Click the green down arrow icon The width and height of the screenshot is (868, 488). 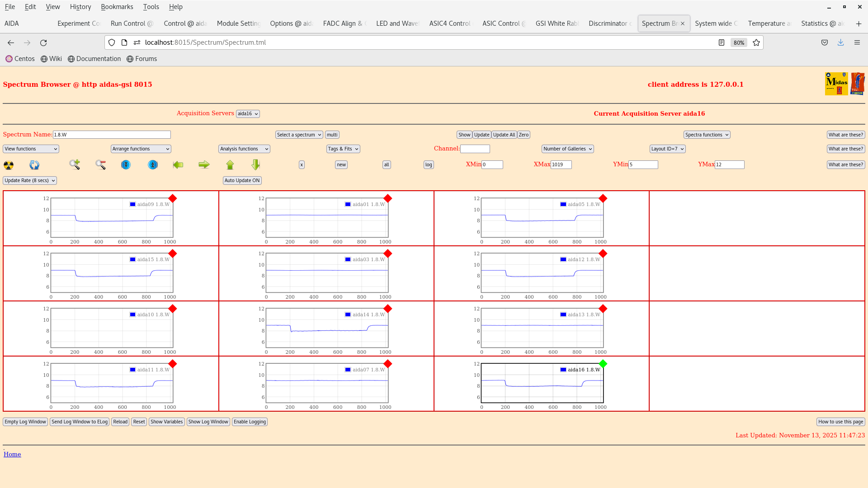click(255, 165)
